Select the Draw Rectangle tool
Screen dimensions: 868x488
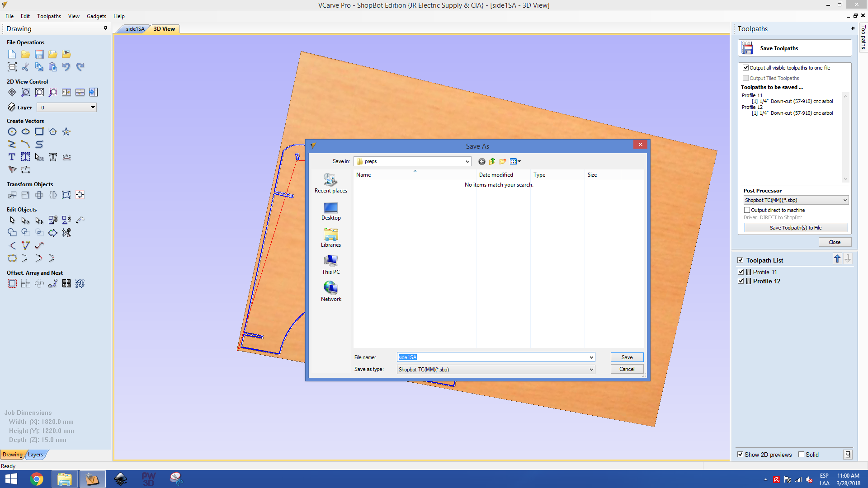click(39, 131)
